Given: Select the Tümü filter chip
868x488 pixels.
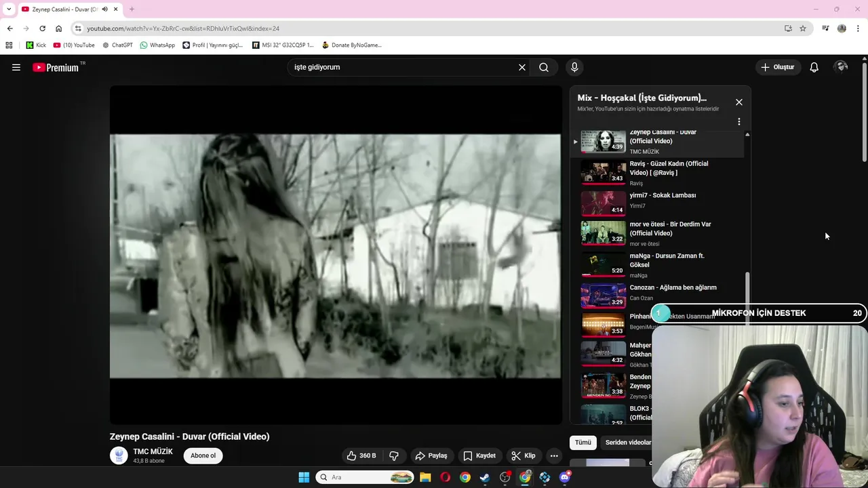Looking at the screenshot, I should [x=583, y=443].
